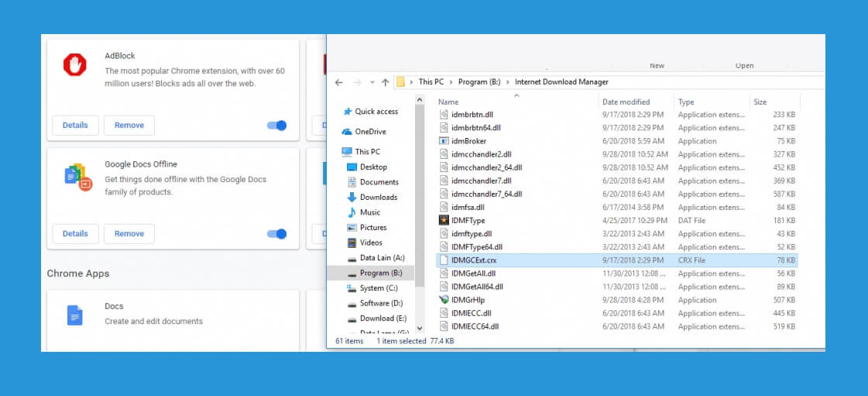Go up one folder level arrow
The image size is (868, 396).
coord(386,82)
